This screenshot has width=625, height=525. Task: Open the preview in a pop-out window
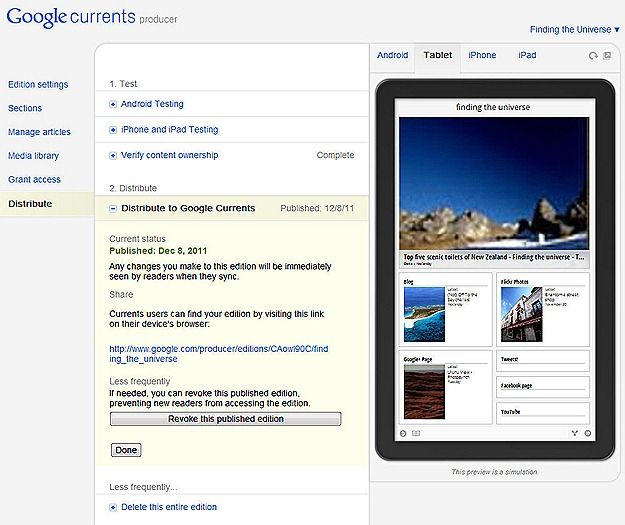click(x=607, y=56)
